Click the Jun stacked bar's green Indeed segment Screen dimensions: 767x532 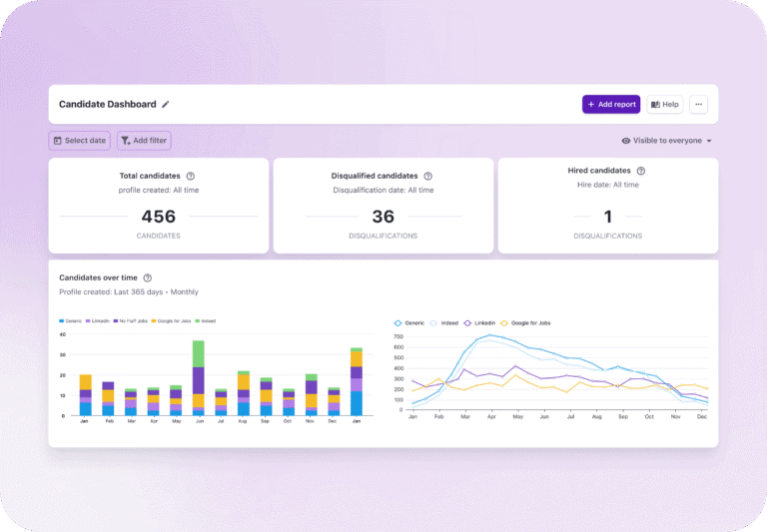[x=198, y=354]
